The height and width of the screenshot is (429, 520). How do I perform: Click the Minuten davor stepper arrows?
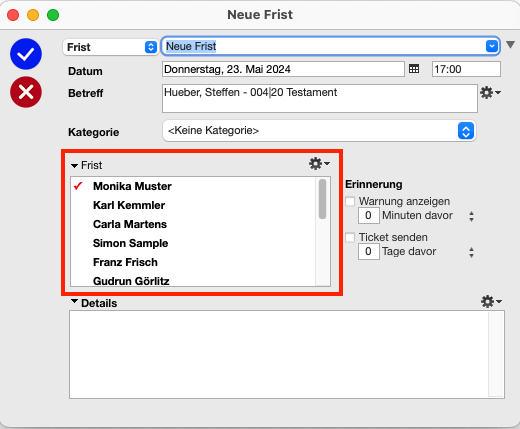click(471, 216)
